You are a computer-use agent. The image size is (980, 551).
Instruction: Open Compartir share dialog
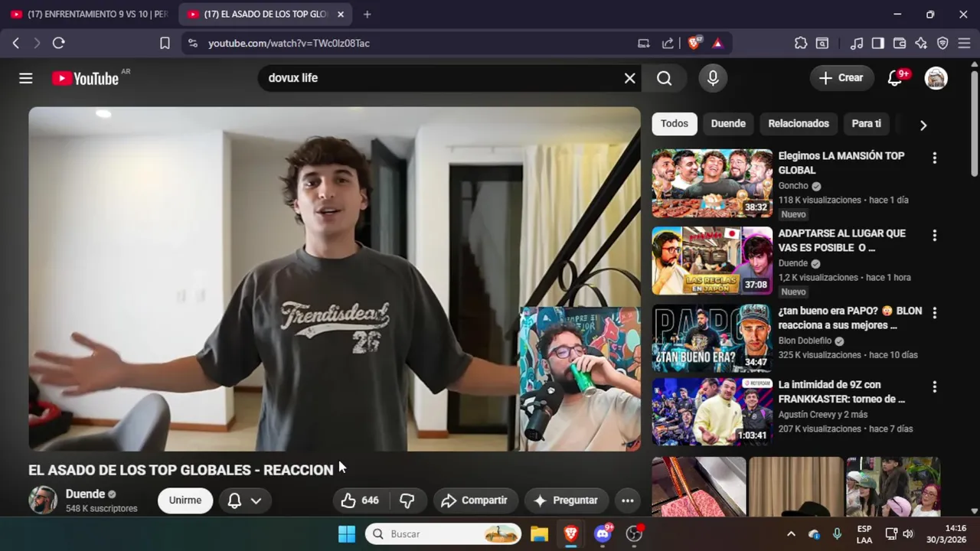475,500
